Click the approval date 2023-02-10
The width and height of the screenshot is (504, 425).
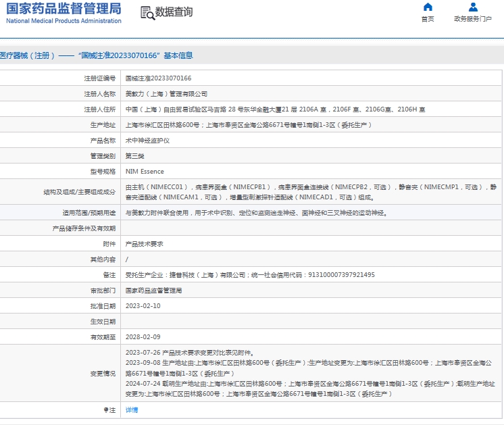[143, 305]
